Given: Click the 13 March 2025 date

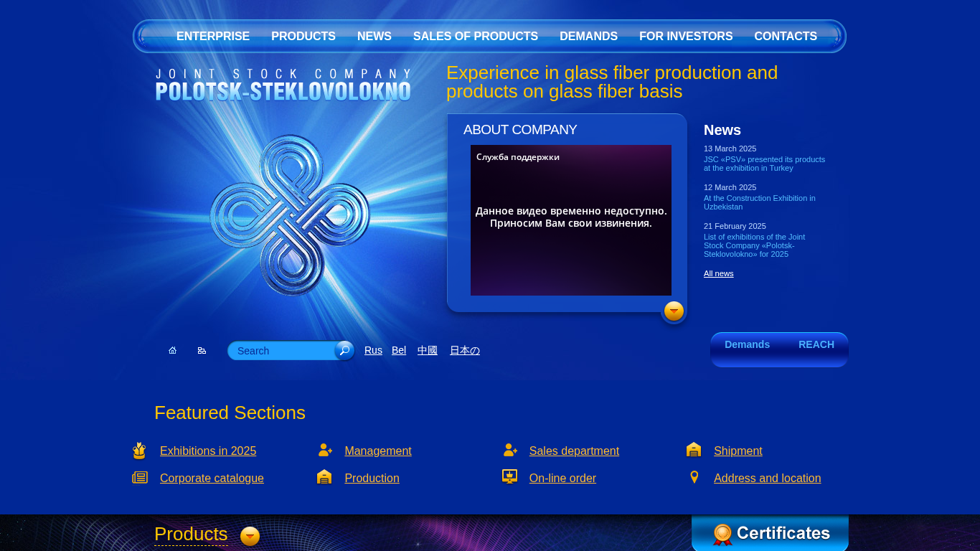Looking at the screenshot, I should (x=730, y=149).
